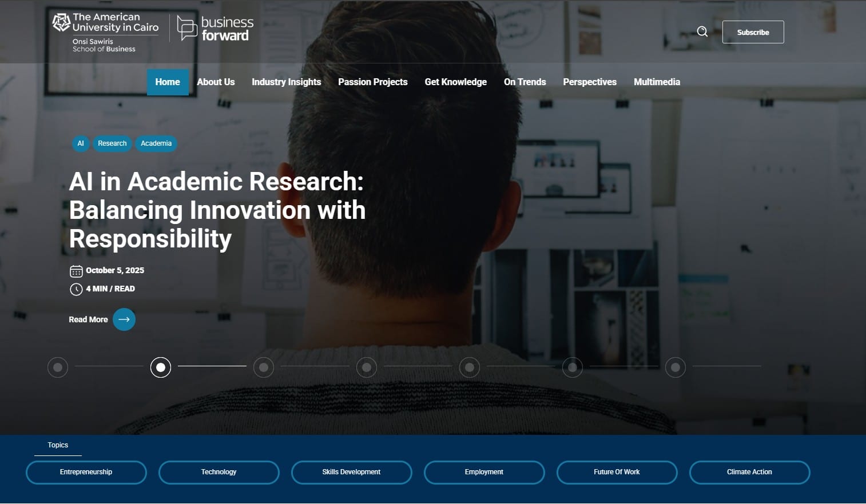
Task: Filter by Climate Action topic
Action: click(749, 472)
